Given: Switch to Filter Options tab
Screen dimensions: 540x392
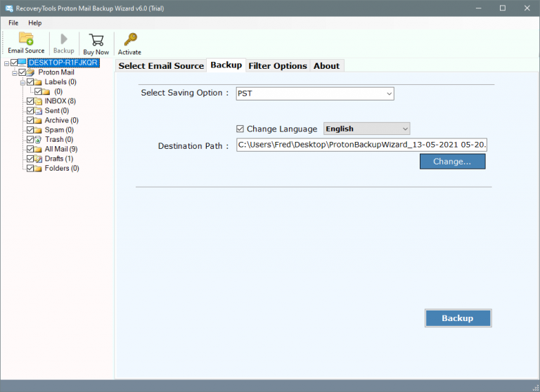Looking at the screenshot, I should 278,66.
